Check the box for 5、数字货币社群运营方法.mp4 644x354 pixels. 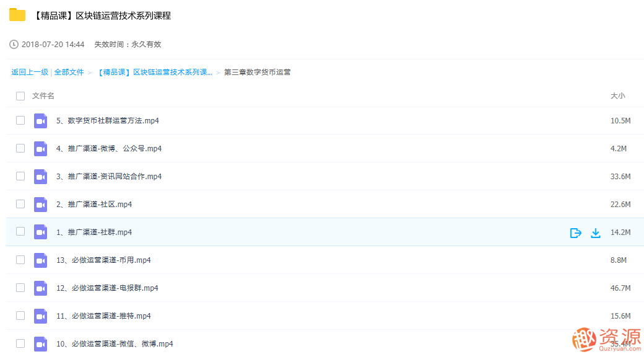pos(20,120)
